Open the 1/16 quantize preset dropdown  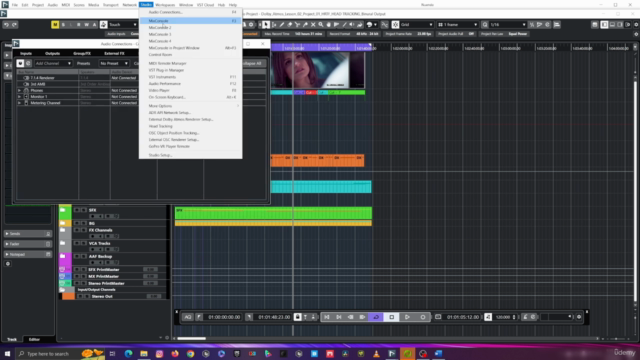point(508,24)
